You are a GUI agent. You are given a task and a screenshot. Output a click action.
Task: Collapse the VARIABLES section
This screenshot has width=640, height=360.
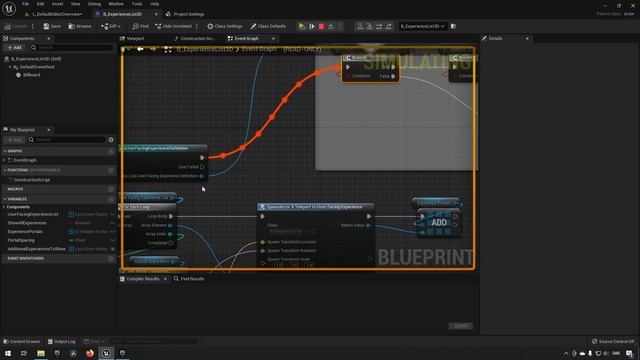pyautogui.click(x=5, y=199)
